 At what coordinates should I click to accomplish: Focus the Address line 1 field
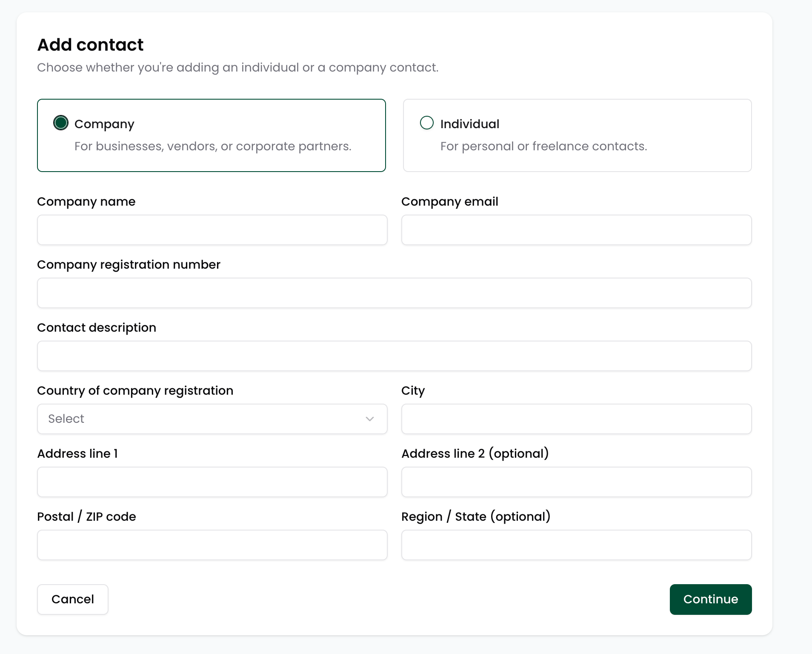tap(212, 482)
